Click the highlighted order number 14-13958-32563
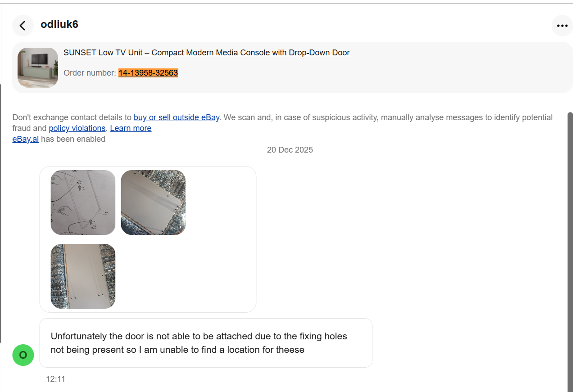The width and height of the screenshot is (575, 392). (x=148, y=73)
